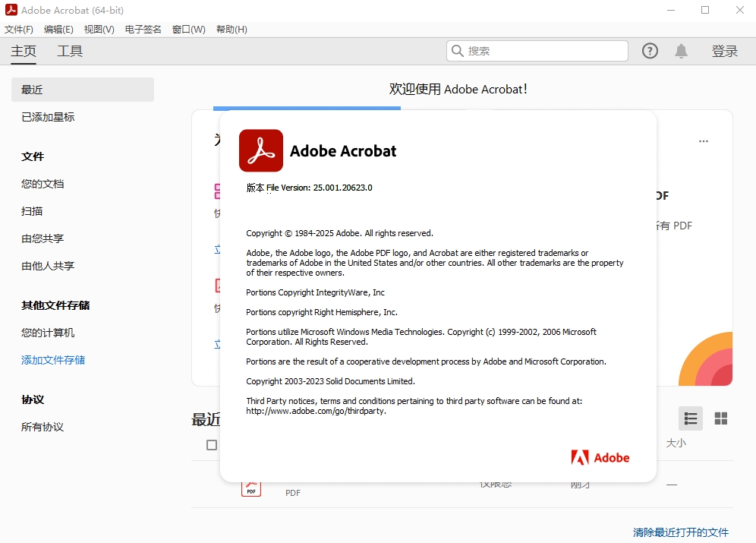Open the notifications bell icon
The width and height of the screenshot is (756, 543).
pos(681,51)
